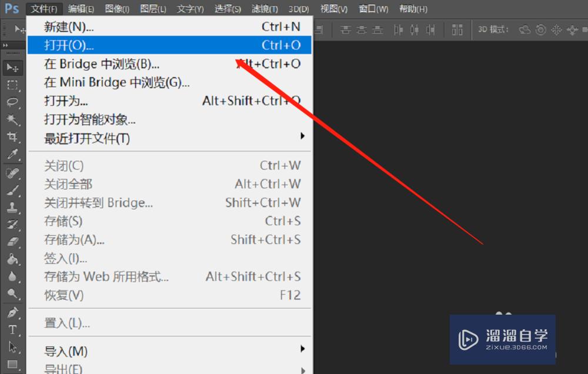The image size is (588, 374).
Task: Select the Crop tool
Action: point(12,136)
